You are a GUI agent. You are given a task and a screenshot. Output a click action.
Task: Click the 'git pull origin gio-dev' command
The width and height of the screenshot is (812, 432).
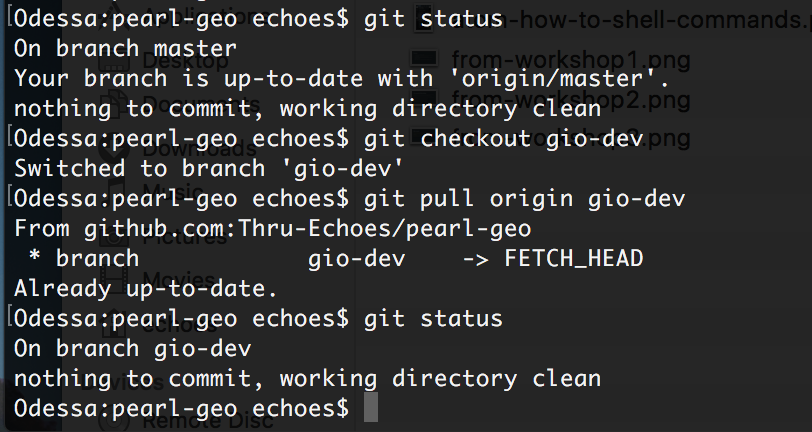pyautogui.click(x=524, y=199)
